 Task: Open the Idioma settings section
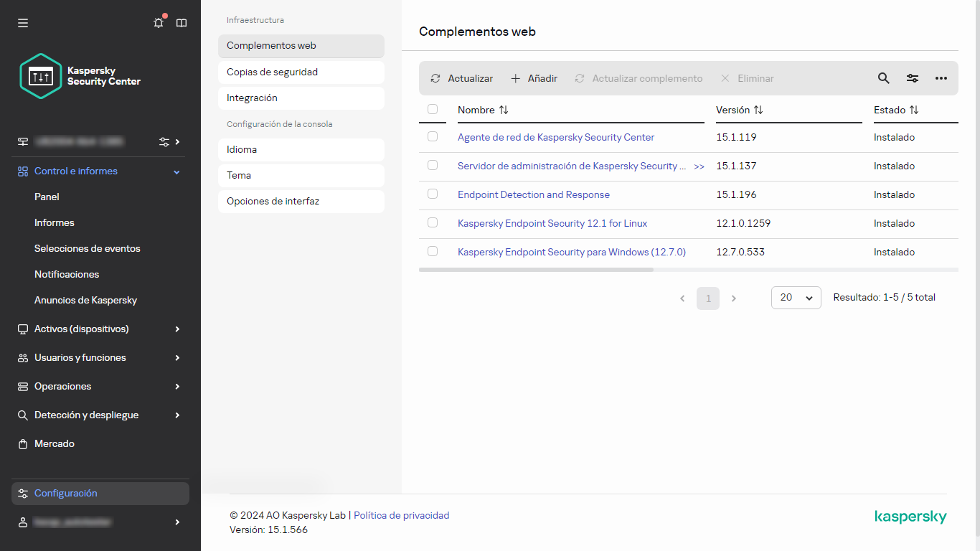[x=301, y=149]
